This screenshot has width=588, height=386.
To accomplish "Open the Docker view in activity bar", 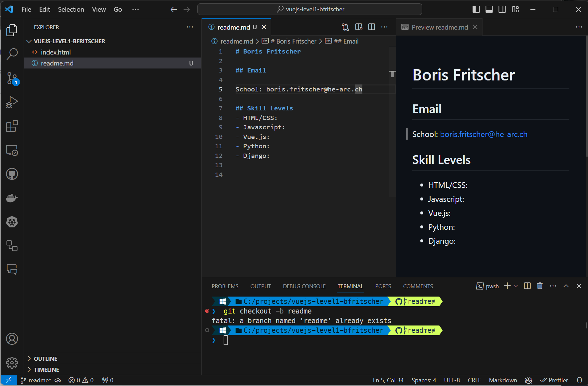I will (12, 198).
